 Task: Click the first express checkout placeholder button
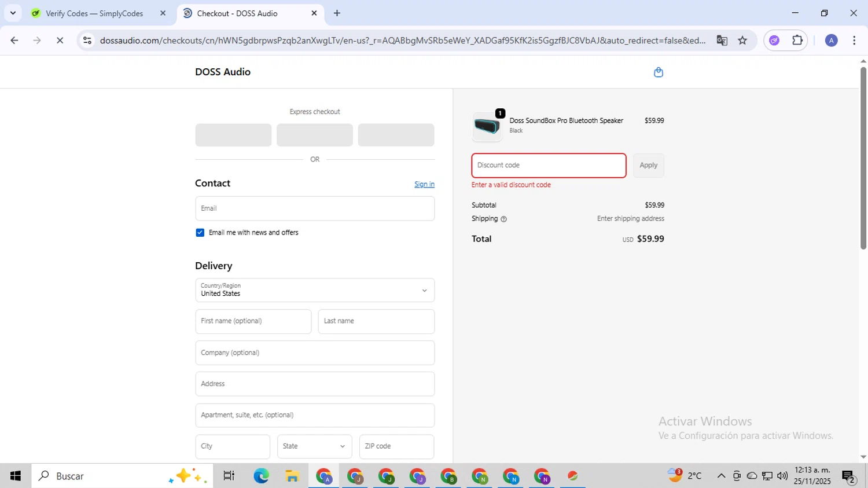[x=233, y=135]
